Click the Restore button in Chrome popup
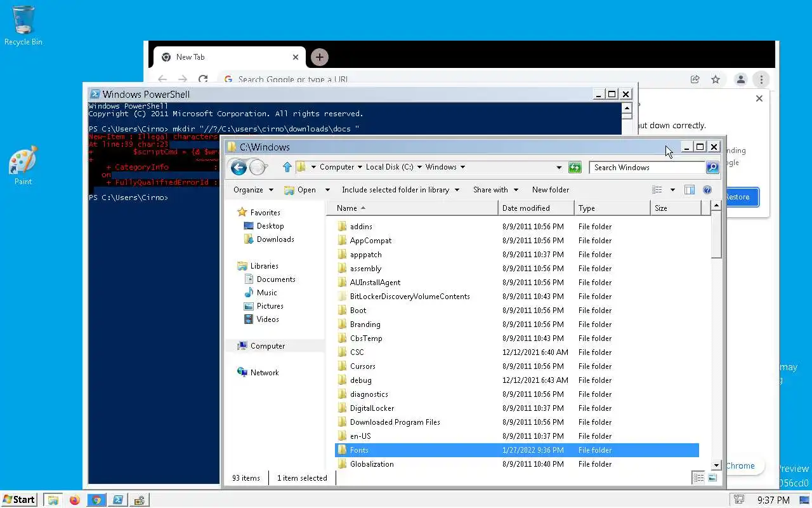The height and width of the screenshot is (508, 812). coord(737,197)
